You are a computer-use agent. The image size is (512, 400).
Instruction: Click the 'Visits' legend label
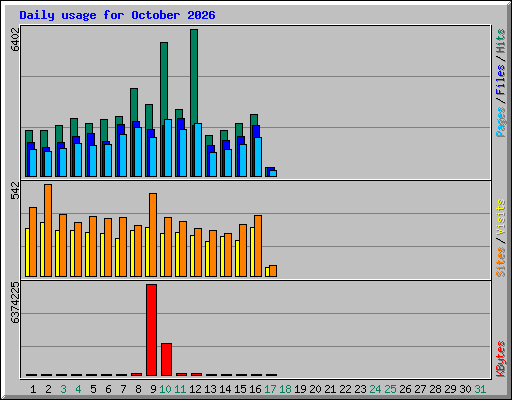tap(500, 217)
